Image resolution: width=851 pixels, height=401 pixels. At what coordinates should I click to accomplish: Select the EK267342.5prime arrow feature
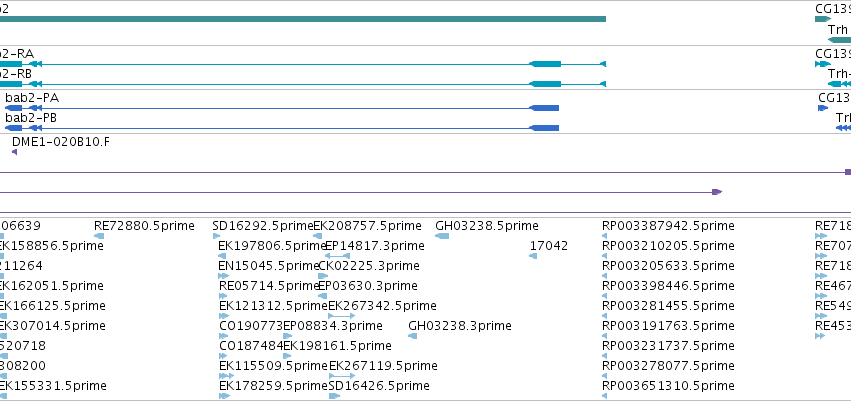[342, 316]
